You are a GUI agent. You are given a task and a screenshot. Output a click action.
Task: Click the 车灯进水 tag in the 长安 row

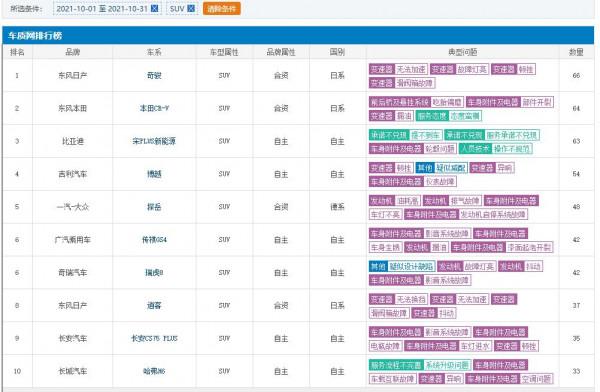pos(475,346)
